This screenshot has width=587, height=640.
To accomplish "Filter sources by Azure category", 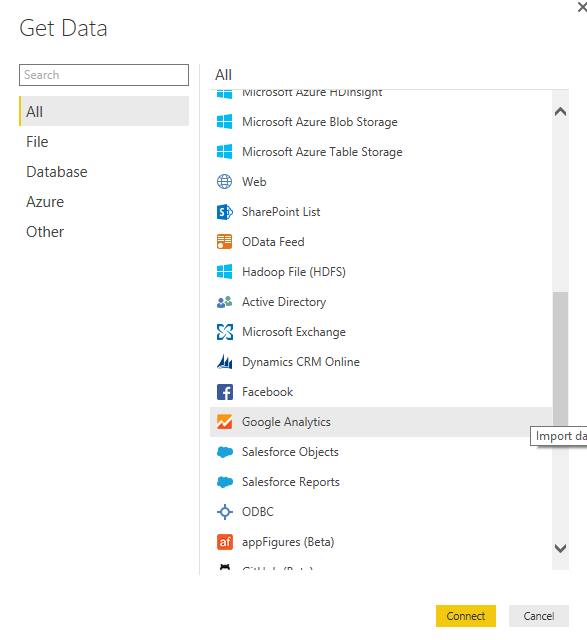I will tap(104, 202).
